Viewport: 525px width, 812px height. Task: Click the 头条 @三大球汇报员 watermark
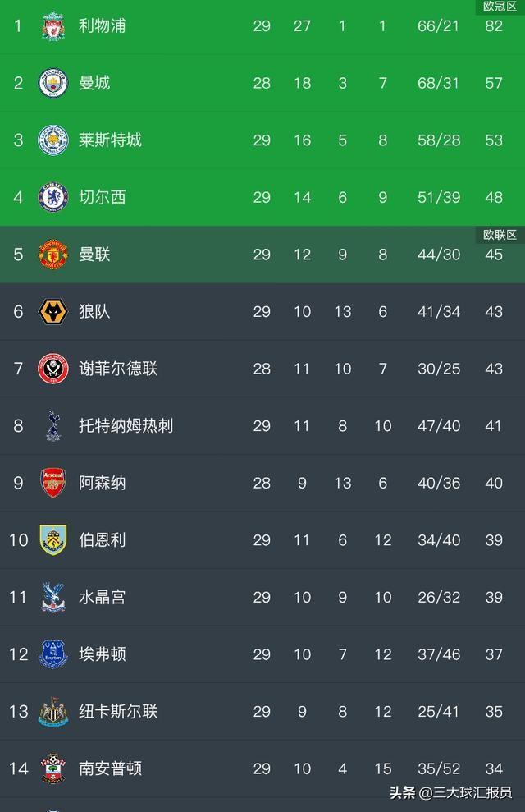450,792
